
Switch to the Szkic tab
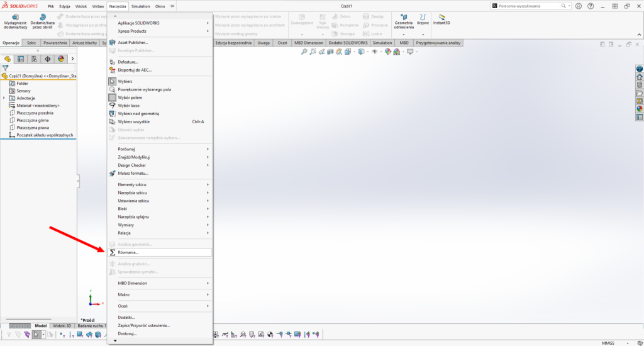[31, 43]
